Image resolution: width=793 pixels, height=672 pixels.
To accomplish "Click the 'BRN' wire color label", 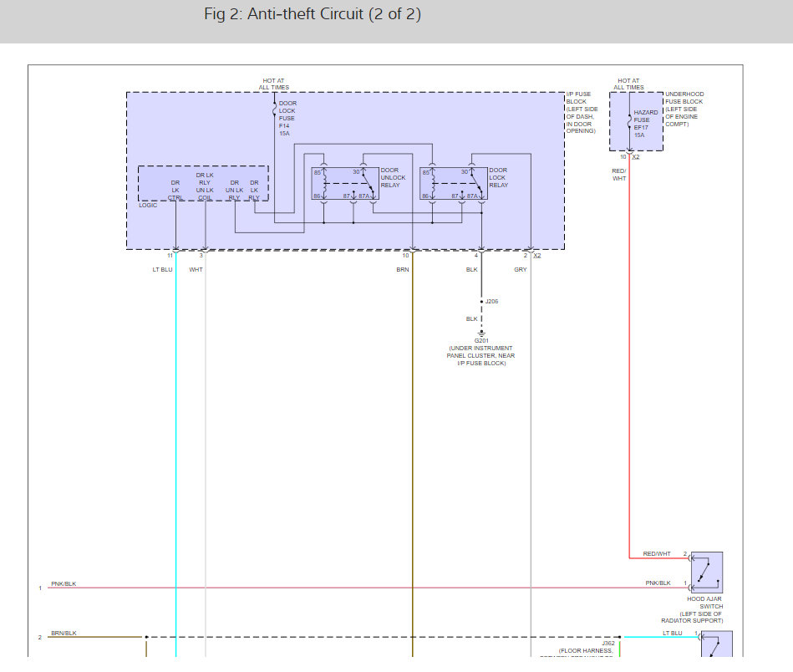I will (403, 270).
